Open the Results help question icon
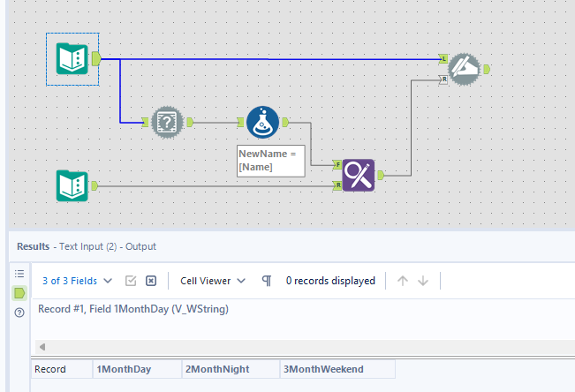Image resolution: width=575 pixels, height=392 pixels. tap(19, 313)
